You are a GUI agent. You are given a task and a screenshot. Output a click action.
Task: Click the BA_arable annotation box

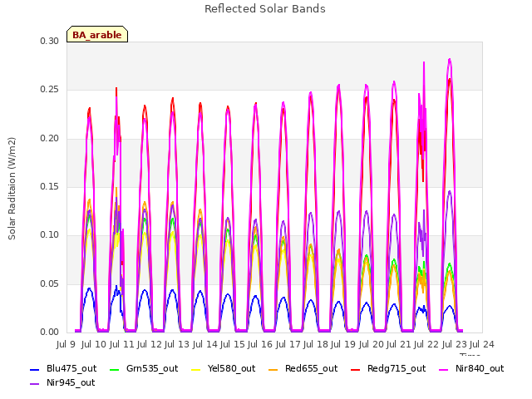[97, 34]
